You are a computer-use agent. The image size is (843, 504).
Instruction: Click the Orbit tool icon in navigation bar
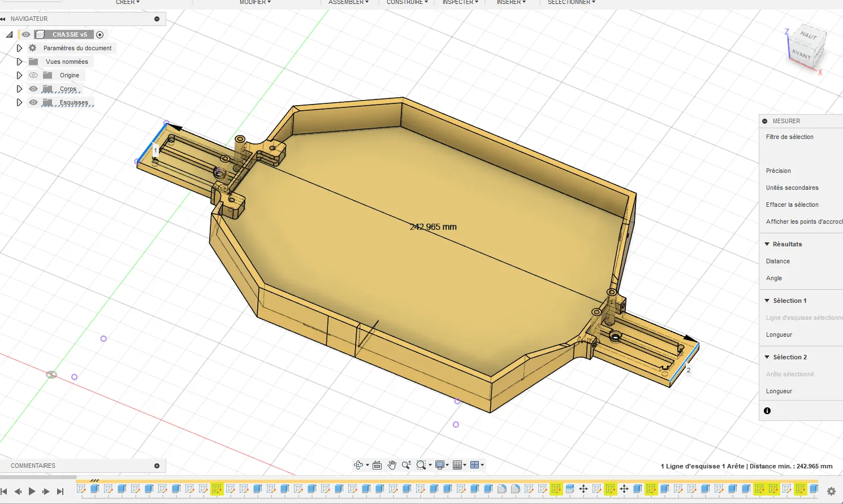click(x=358, y=465)
